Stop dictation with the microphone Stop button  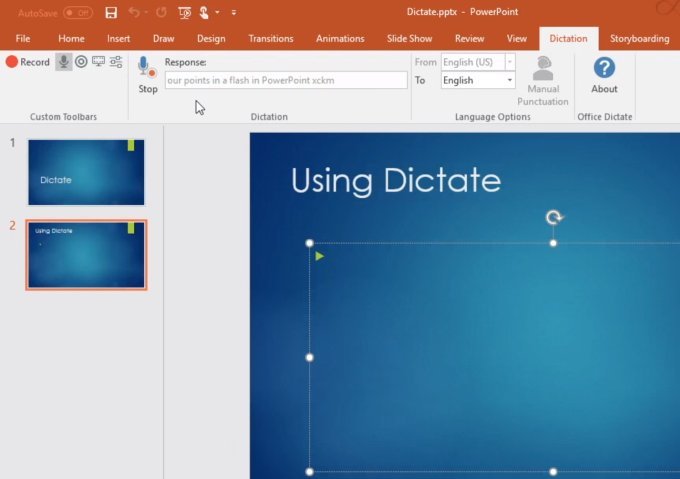point(147,75)
